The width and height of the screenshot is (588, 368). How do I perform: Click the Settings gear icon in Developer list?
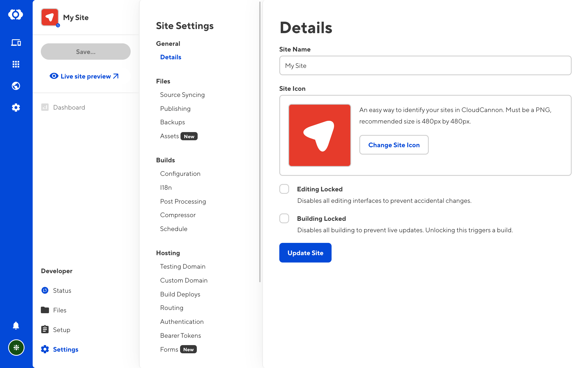coord(45,349)
